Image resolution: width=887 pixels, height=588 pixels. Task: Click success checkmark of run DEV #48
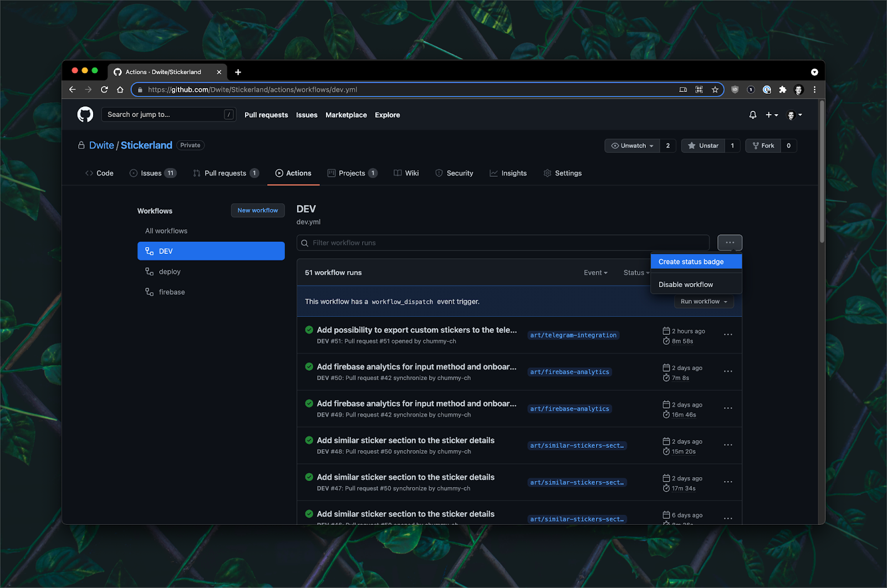pos(309,440)
